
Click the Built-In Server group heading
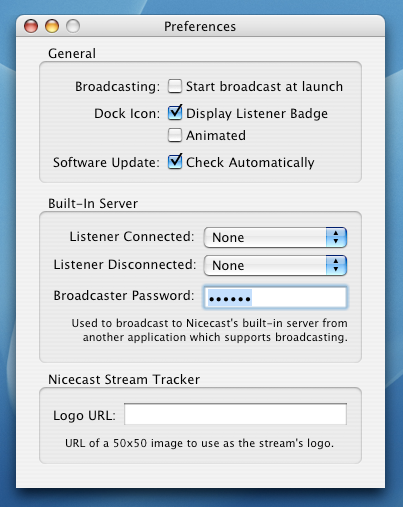93,204
